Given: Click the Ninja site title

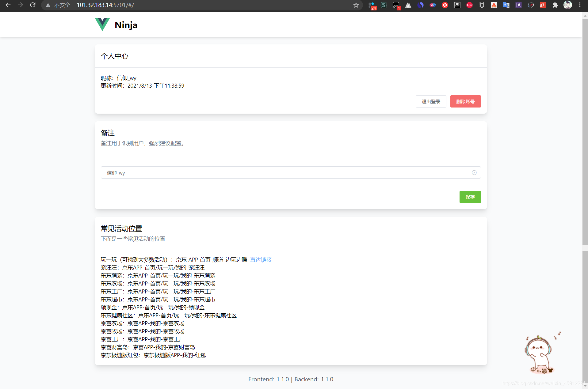Looking at the screenshot, I should [x=126, y=25].
